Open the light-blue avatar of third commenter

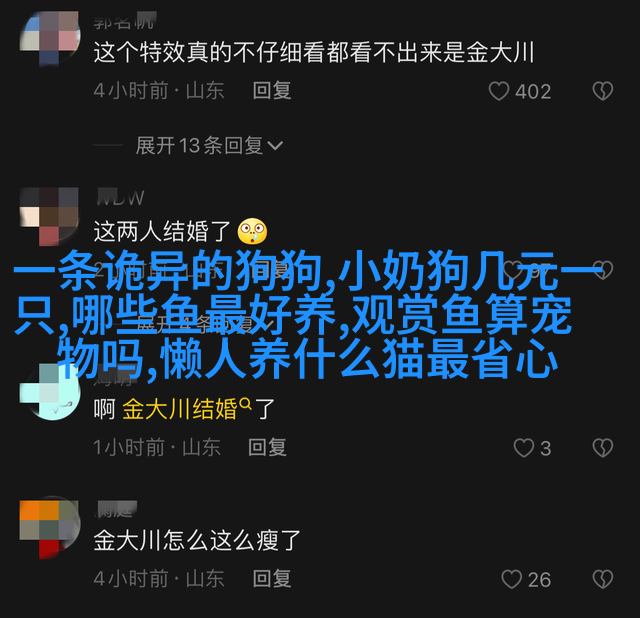tap(49, 391)
